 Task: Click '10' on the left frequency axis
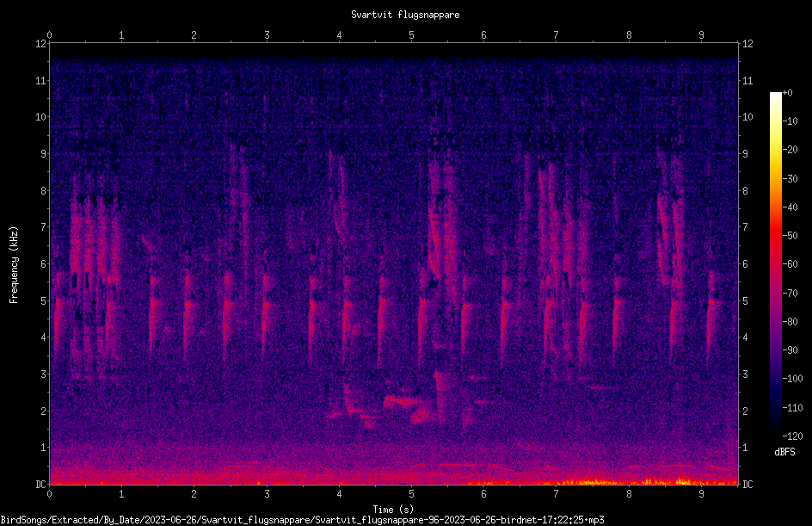click(40, 117)
